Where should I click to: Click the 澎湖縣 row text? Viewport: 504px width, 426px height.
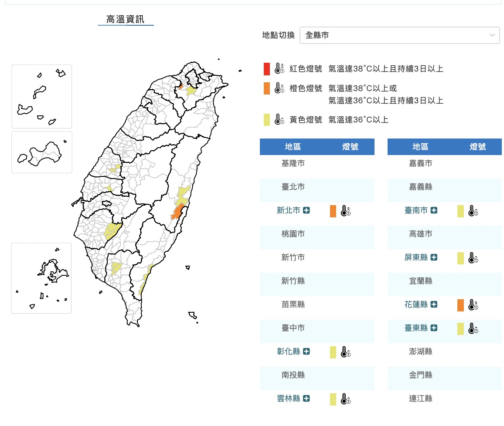point(421,352)
